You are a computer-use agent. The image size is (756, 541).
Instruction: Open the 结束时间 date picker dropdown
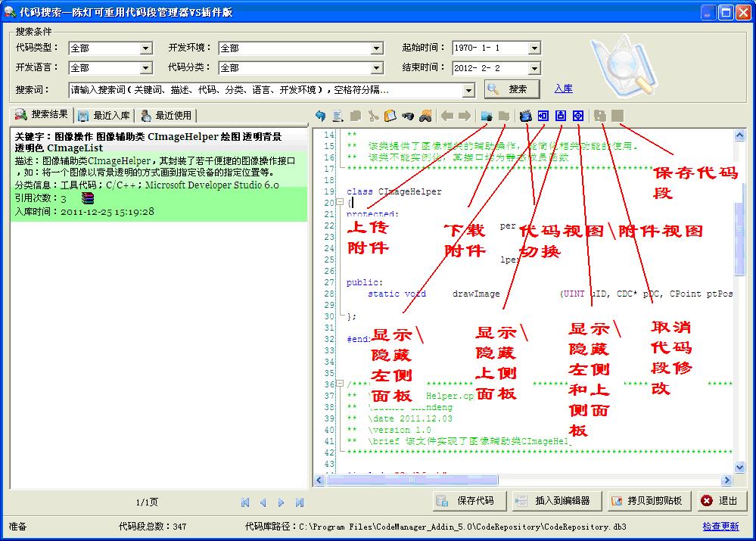click(534, 68)
